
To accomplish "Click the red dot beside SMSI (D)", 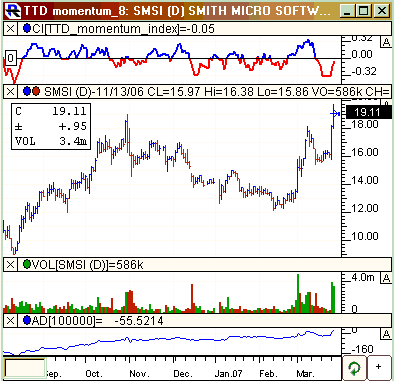I will (x=35, y=91).
